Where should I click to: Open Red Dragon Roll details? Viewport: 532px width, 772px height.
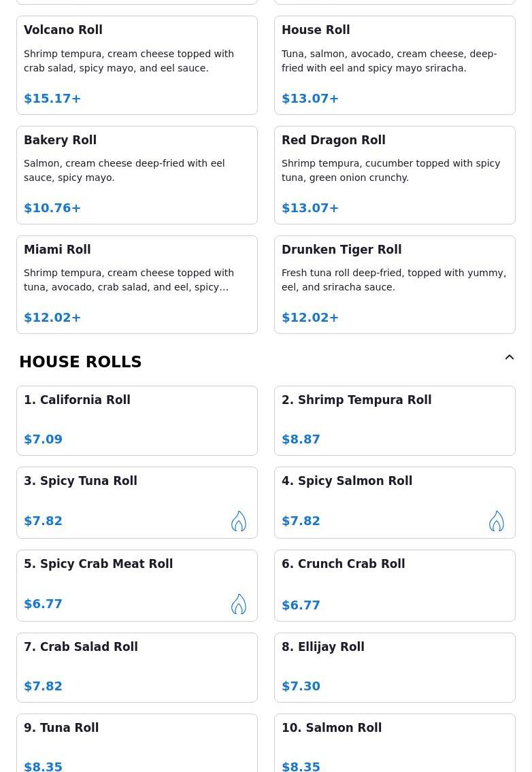click(x=395, y=175)
